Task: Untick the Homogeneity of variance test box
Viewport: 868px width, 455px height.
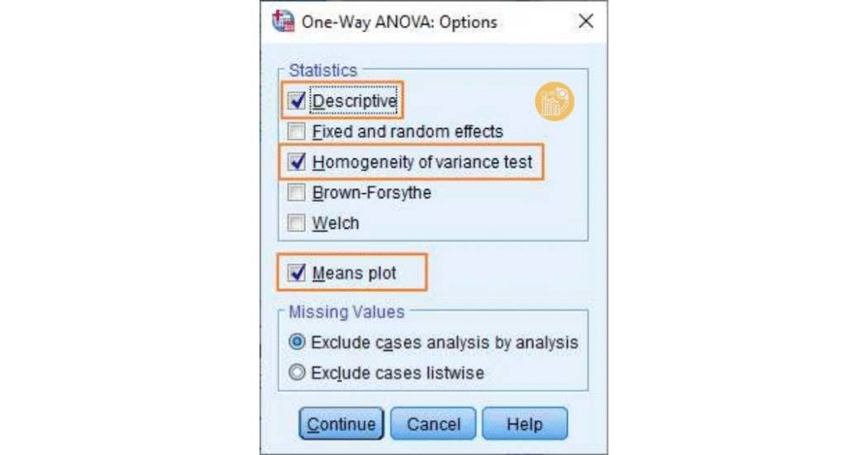Action: [297, 161]
